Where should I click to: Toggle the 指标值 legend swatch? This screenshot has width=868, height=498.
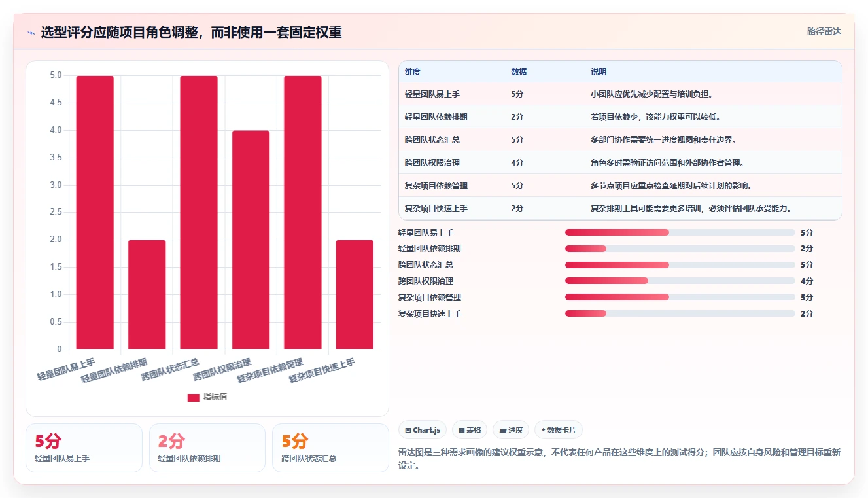[194, 397]
